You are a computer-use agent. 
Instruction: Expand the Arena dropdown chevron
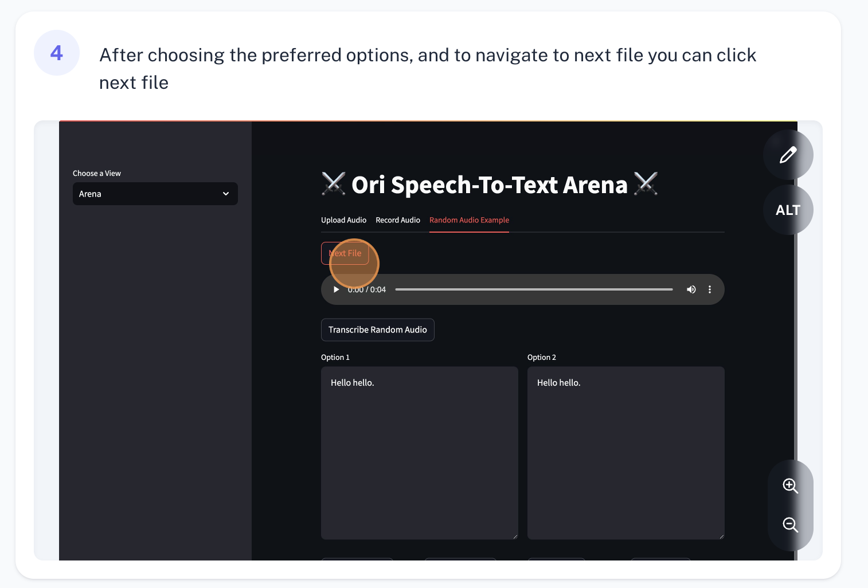226,194
